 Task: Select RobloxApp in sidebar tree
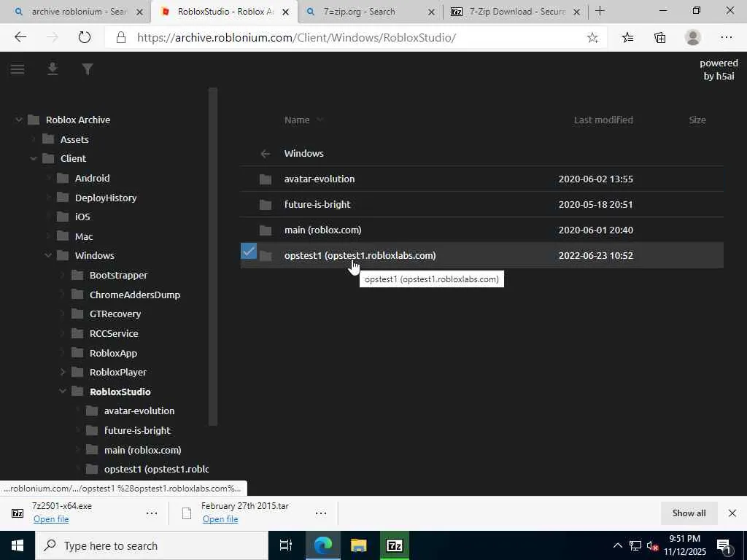(113, 354)
